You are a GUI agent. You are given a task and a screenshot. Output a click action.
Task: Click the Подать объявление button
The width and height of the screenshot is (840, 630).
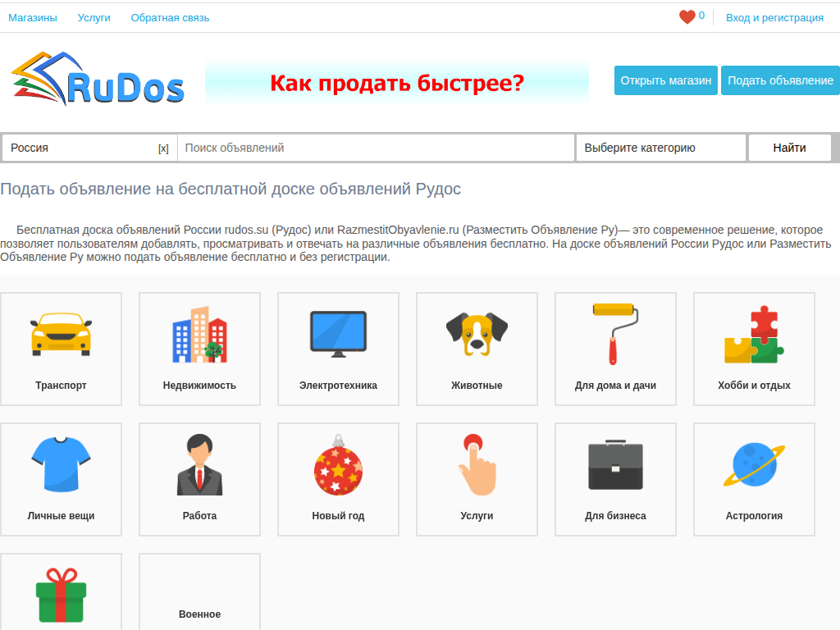click(780, 80)
